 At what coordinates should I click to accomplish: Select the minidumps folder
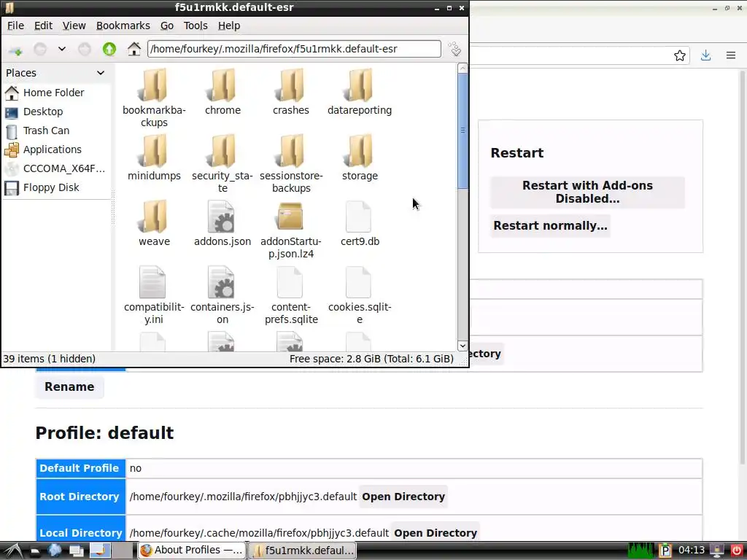click(x=154, y=157)
